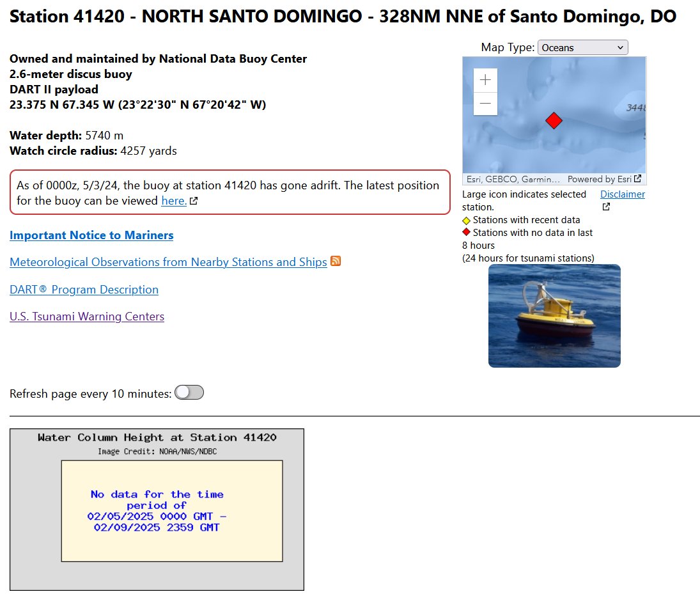Click the Powered by Esri attribution

tap(600, 179)
